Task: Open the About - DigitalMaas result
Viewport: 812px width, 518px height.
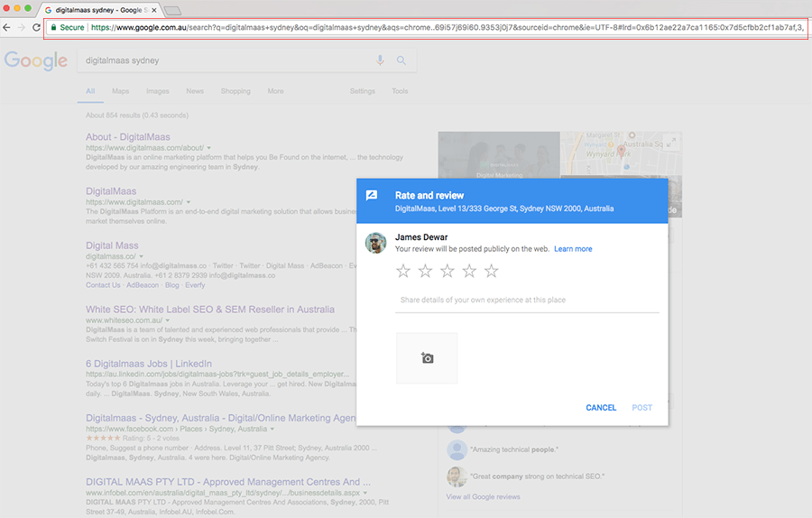Action: (128, 137)
